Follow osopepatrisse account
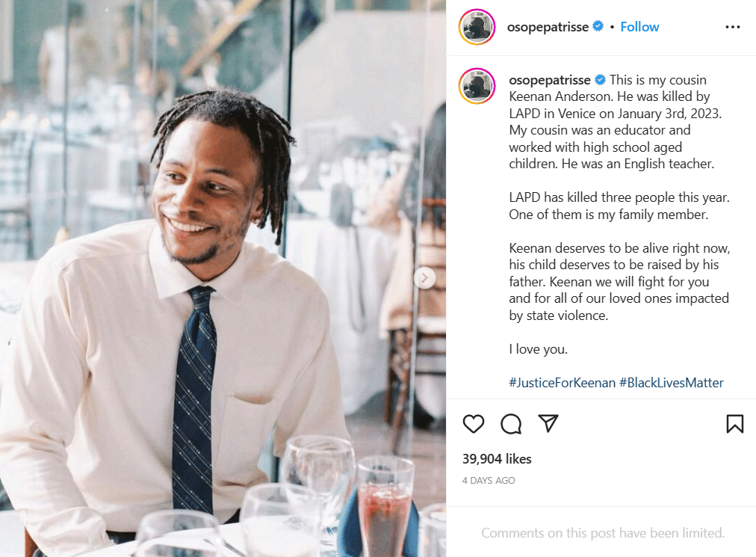The image size is (756, 557). [x=639, y=27]
